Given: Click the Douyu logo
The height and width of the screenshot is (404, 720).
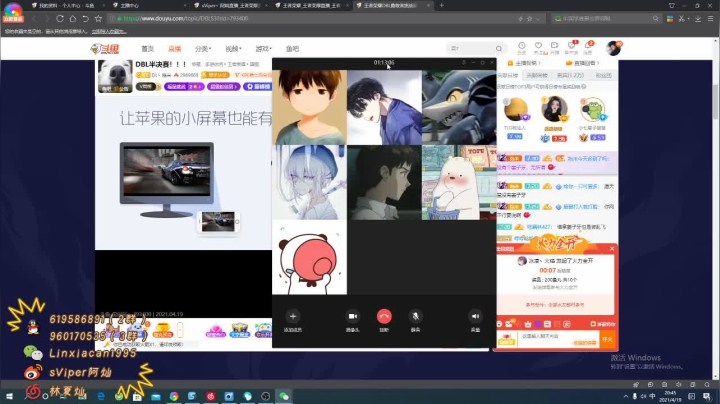Looking at the screenshot, I should pyautogui.click(x=105, y=49).
